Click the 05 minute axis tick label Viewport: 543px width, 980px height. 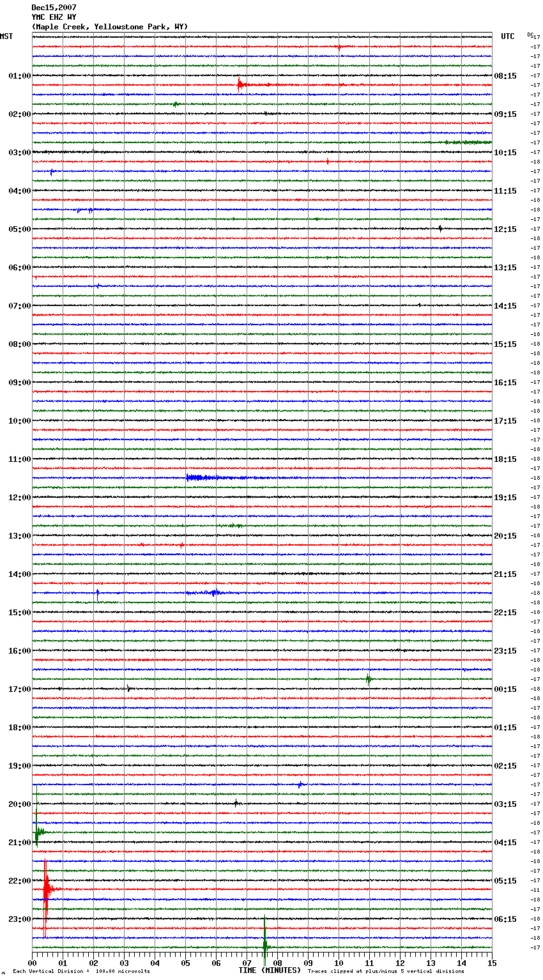(185, 963)
